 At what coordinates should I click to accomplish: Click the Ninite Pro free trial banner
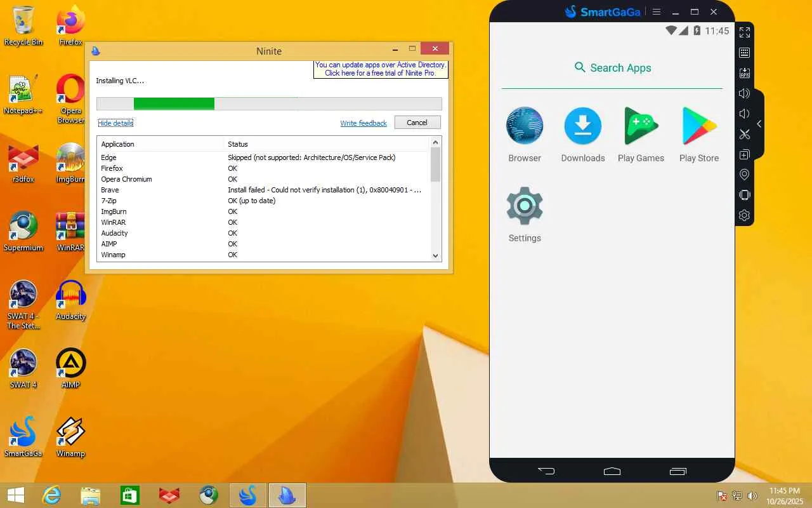pos(381,69)
